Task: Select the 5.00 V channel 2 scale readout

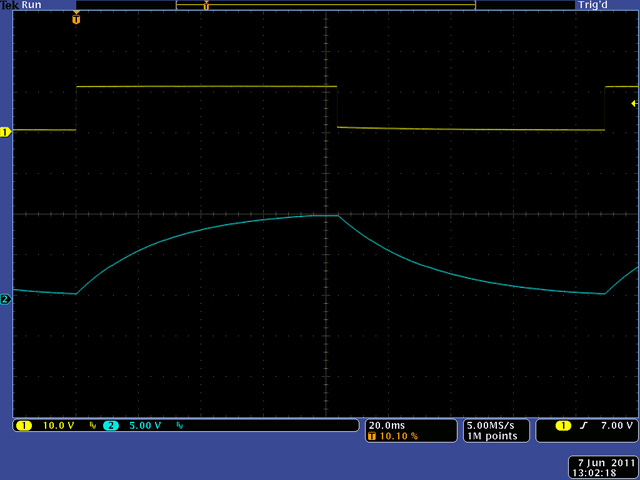Action: (x=145, y=425)
